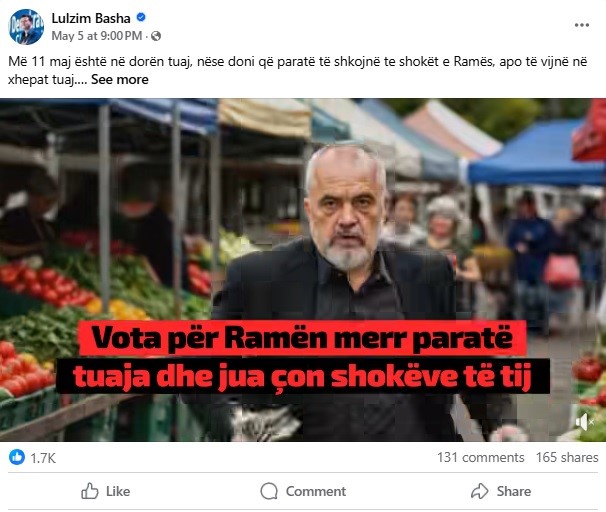Click the public globe audience icon
This screenshot has height=512, width=606.
tap(156, 36)
